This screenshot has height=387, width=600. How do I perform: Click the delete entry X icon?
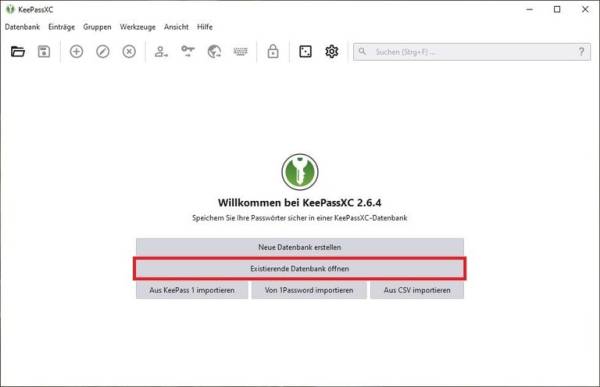pyautogui.click(x=129, y=51)
